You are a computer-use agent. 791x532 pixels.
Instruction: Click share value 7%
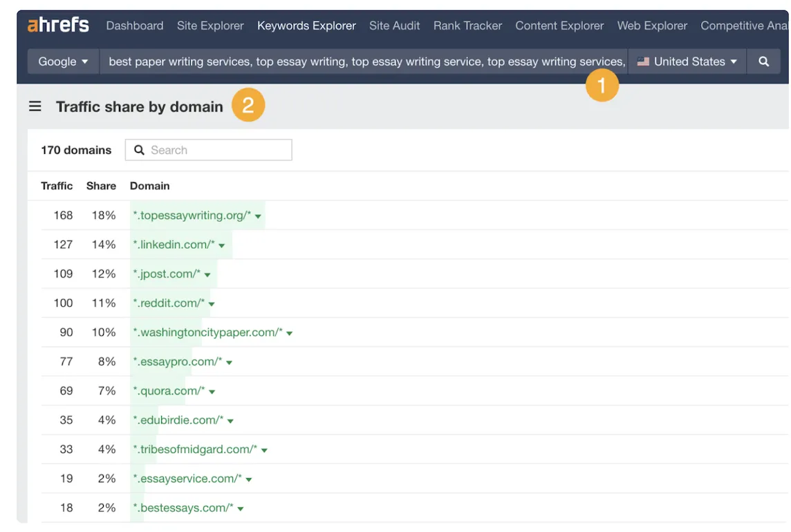pos(107,391)
